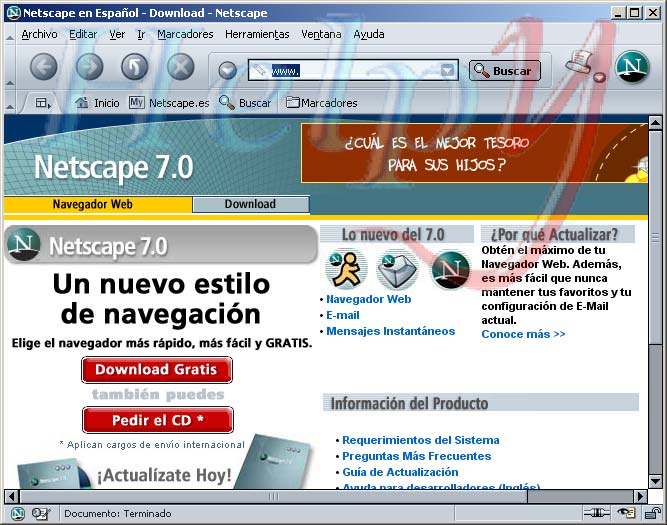Image resolution: width=667 pixels, height=525 pixels.
Task: Open the Herramientas menu
Action: coord(257,34)
